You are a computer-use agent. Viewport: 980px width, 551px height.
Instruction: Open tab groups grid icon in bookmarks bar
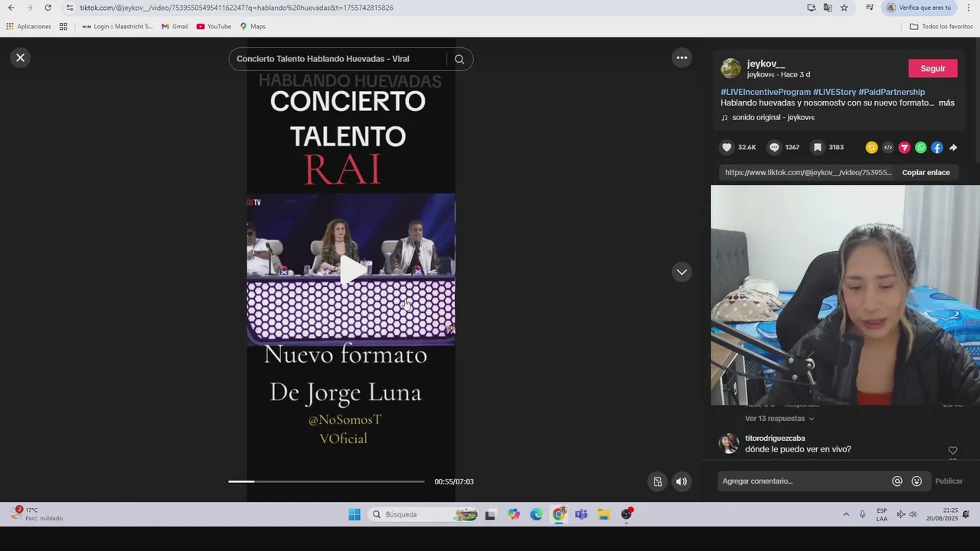[64, 26]
